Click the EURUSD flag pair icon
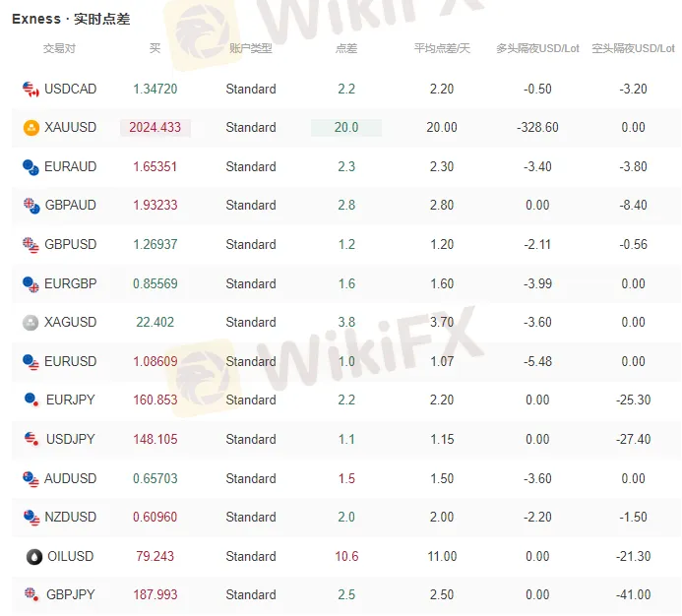Viewport: 682px width, 616px height. point(31,362)
